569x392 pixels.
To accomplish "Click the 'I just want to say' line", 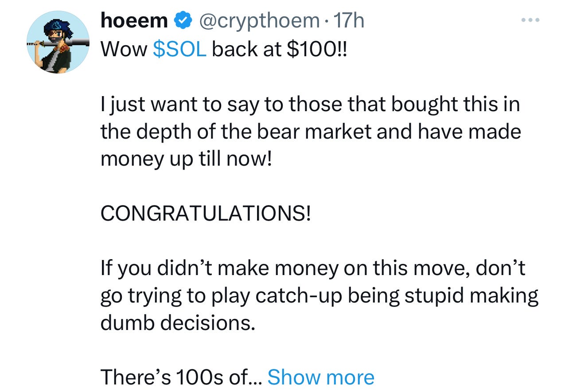I will click(x=310, y=105).
